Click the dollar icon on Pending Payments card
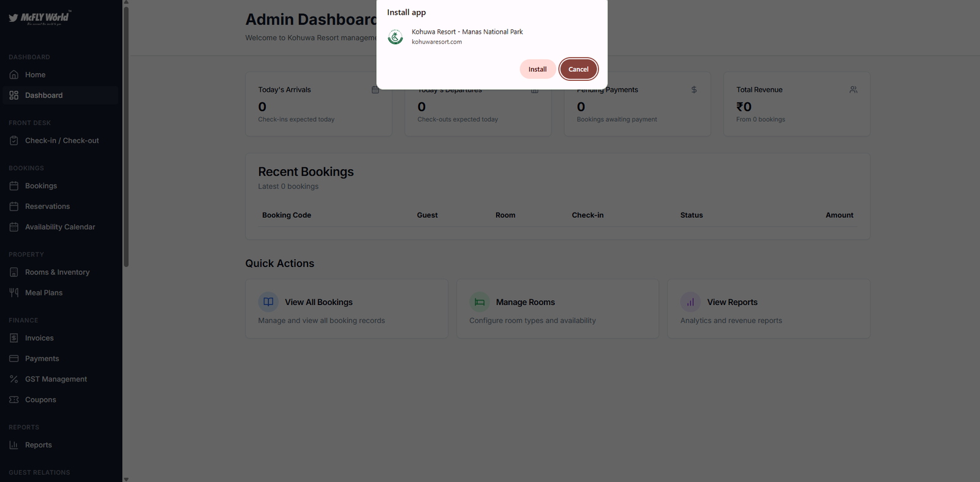 click(x=694, y=90)
